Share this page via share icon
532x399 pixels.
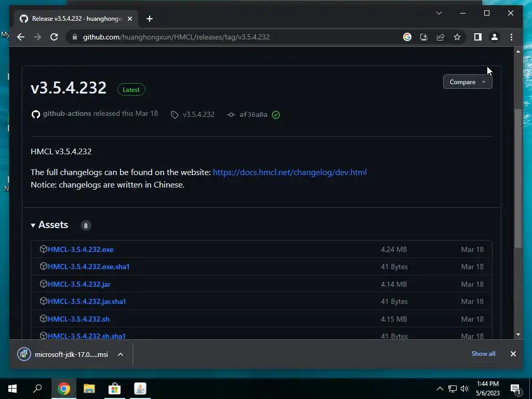point(441,37)
